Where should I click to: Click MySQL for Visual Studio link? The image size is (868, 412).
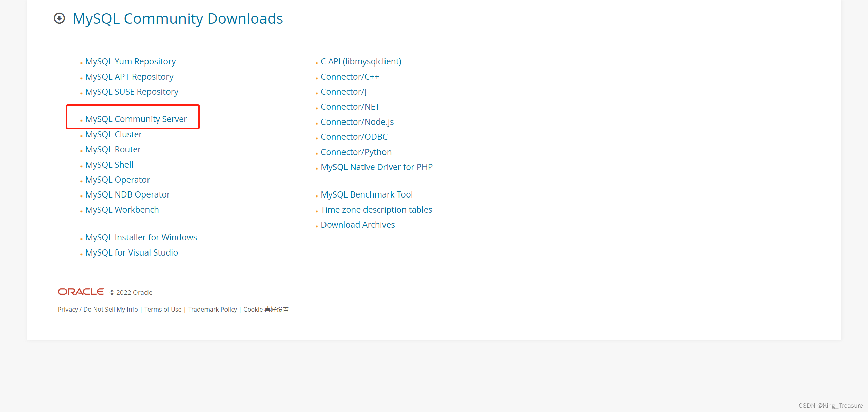point(132,252)
